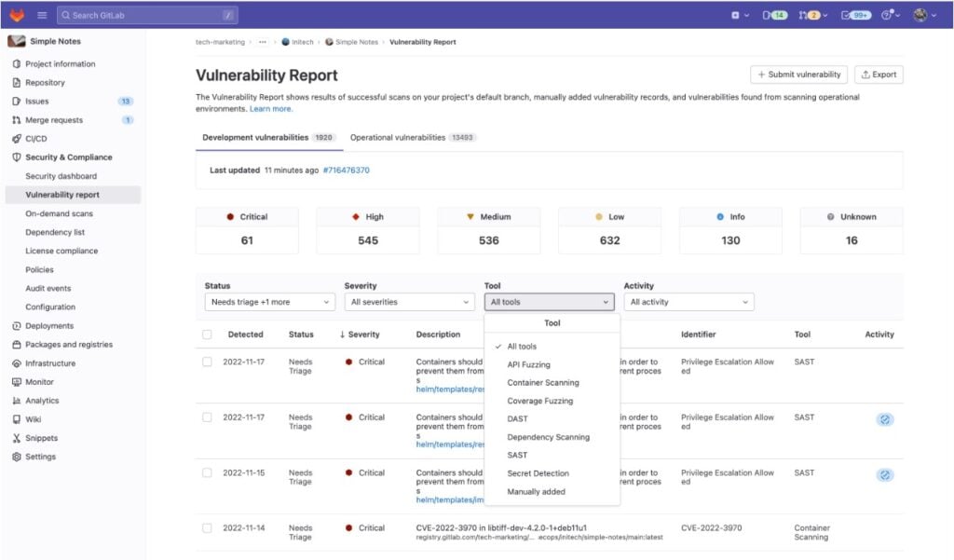This screenshot has width=954, height=560.
Task: Select Container Scanning in Tool list
Action: pos(552,383)
